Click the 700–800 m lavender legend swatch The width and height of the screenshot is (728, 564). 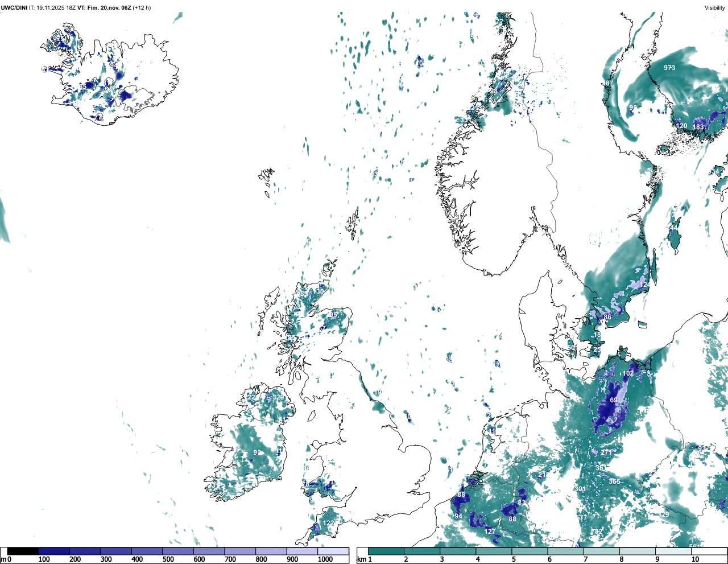(240, 551)
